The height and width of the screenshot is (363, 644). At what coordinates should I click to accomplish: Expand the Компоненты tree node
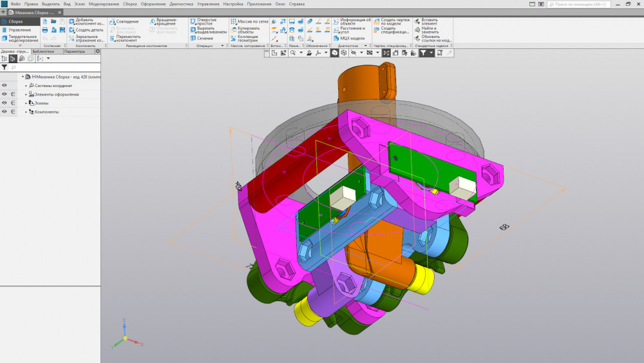click(x=26, y=112)
